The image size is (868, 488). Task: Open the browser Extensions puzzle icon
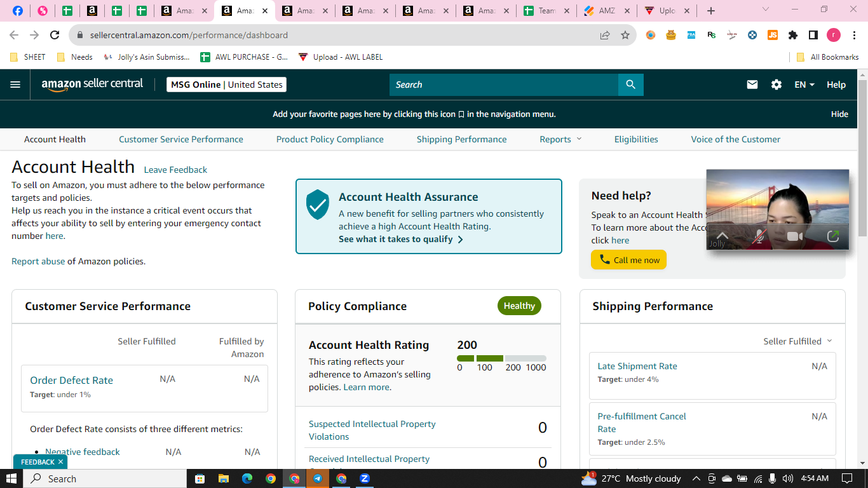793,35
